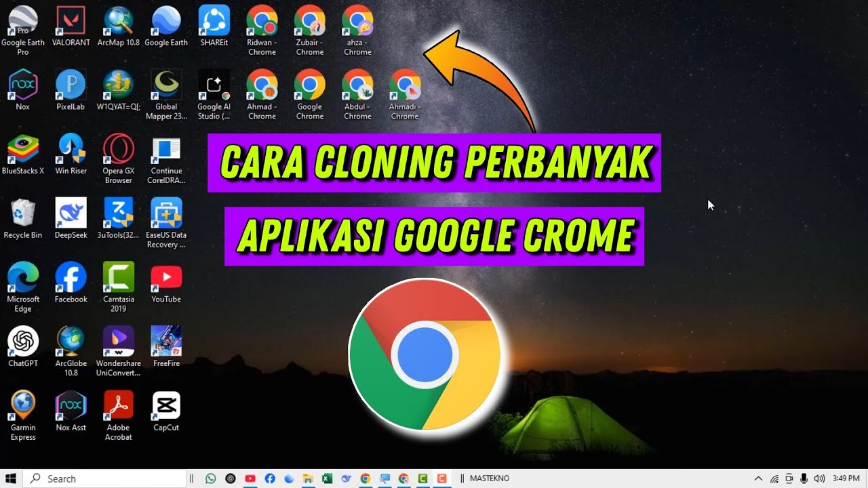The width and height of the screenshot is (868, 488).
Task: Expand the hidden system tray icons chevron
Action: (758, 479)
